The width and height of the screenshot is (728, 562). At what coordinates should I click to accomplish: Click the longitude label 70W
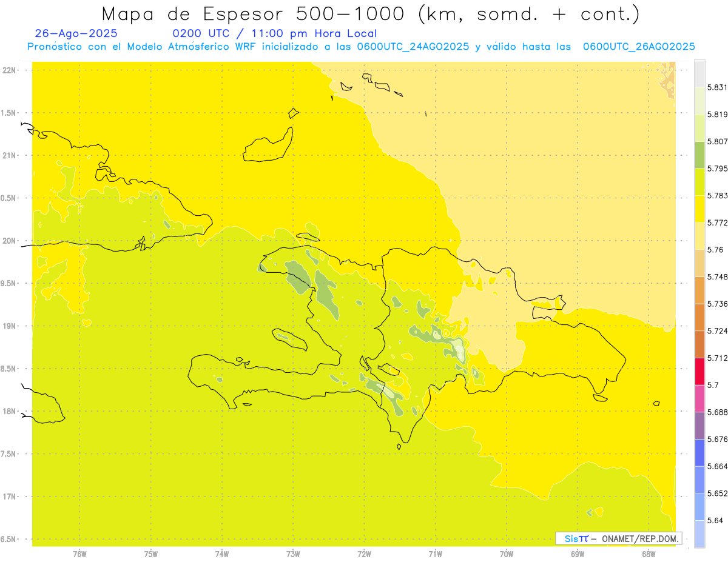[507, 554]
